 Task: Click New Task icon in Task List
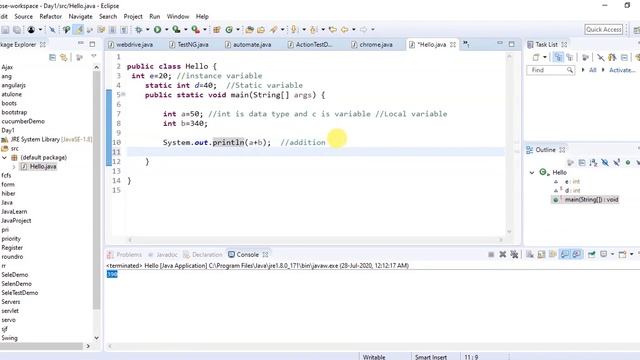point(536,57)
